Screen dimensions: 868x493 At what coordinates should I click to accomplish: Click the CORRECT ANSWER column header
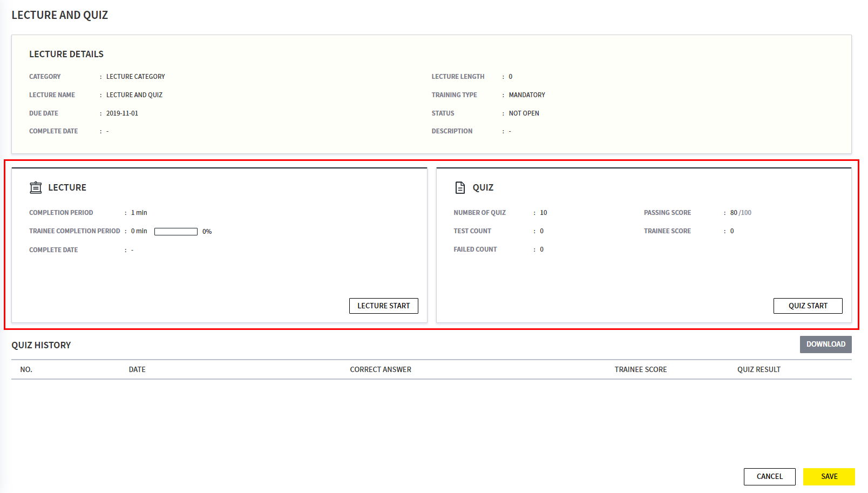coord(381,370)
